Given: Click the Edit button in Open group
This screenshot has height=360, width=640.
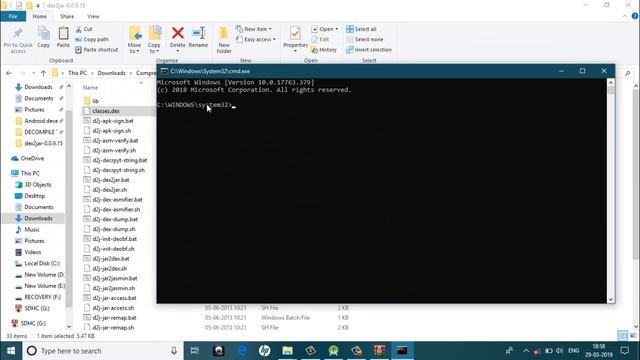Looking at the screenshot, I should [320, 40].
